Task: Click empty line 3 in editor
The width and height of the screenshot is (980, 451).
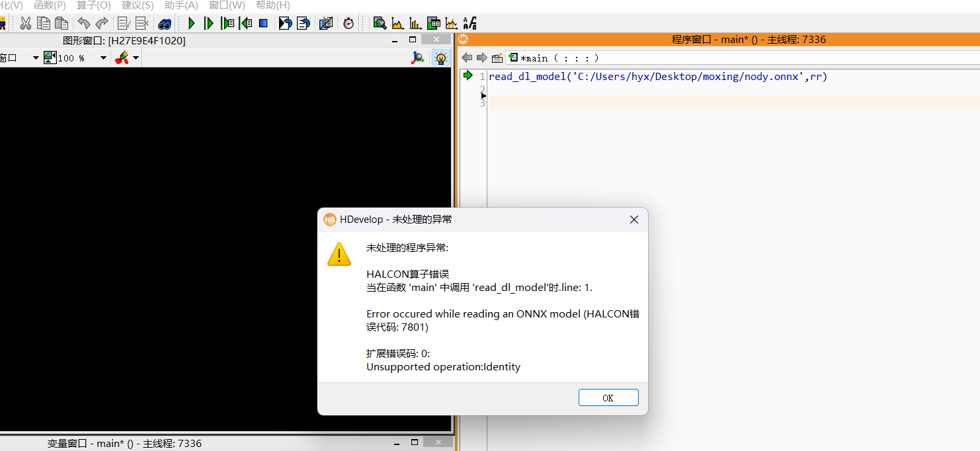Action: (733, 102)
